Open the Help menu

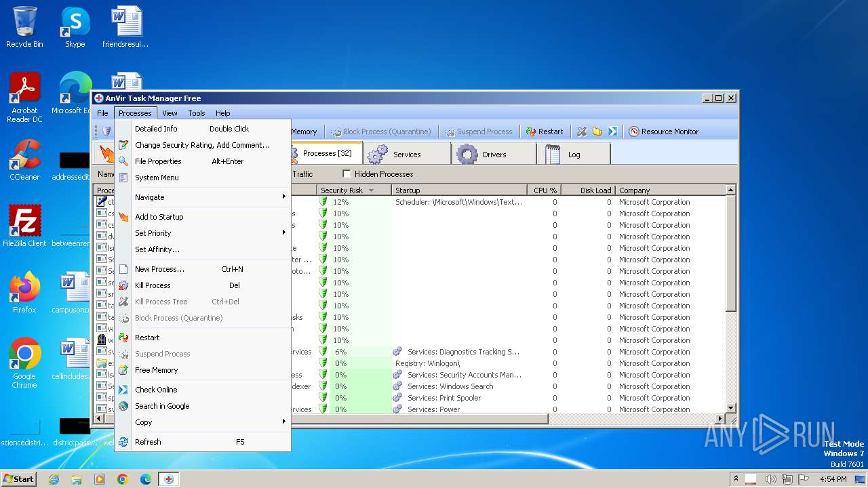click(x=223, y=113)
